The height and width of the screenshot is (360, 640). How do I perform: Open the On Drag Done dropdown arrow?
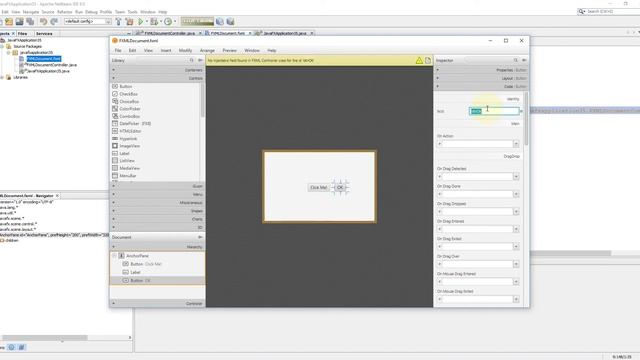tap(516, 194)
